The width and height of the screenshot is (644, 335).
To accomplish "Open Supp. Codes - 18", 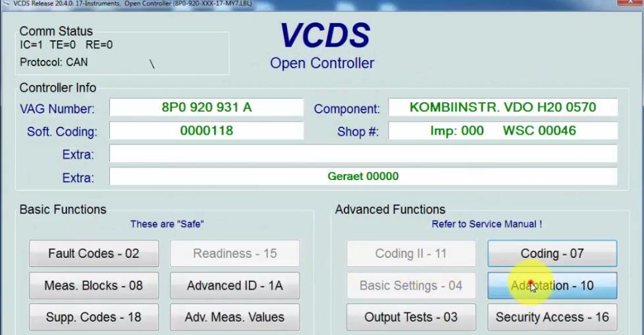I will point(94,317).
